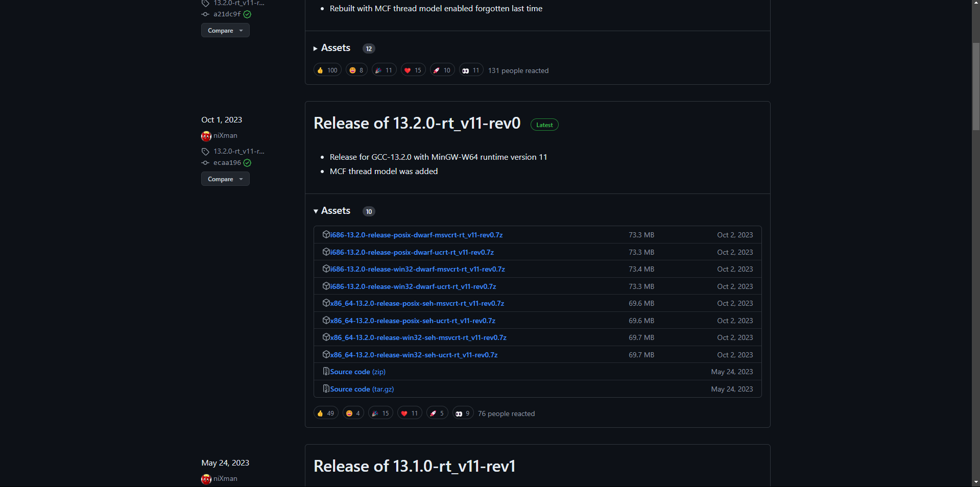Click the file-zip icon beside Source code (zip)

[326, 372]
